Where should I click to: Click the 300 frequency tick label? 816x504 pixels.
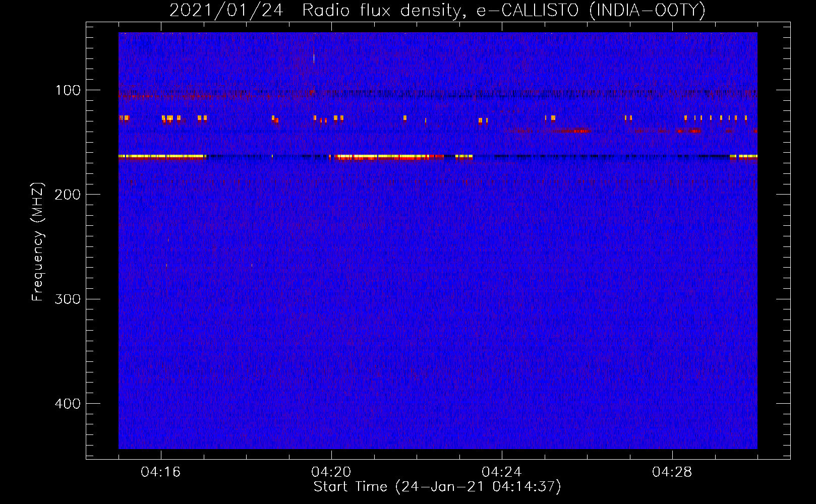(68, 299)
